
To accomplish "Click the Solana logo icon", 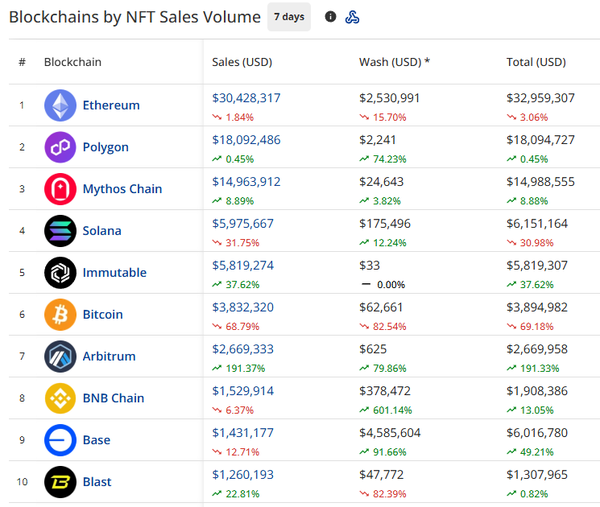I will [x=60, y=231].
